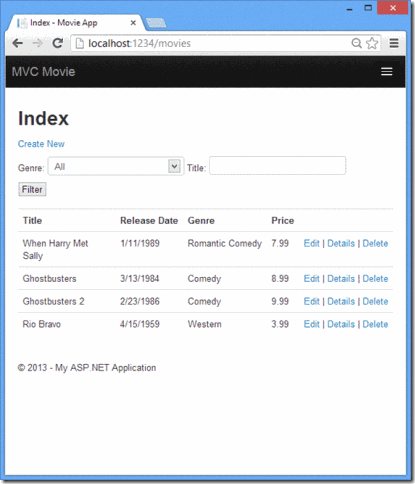415x484 pixels.
Task: Select the Western genre cell
Action: tap(204, 324)
